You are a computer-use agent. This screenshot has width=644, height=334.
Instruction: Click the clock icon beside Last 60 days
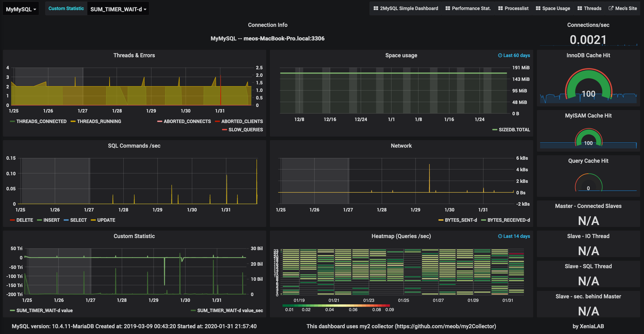500,55
